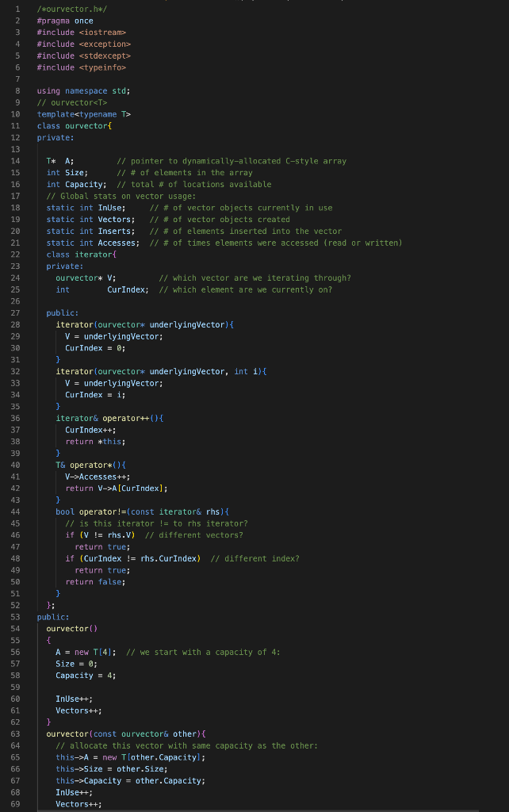Click 'T& operator*(){' line
The height and width of the screenshot is (812, 509).
(90, 465)
